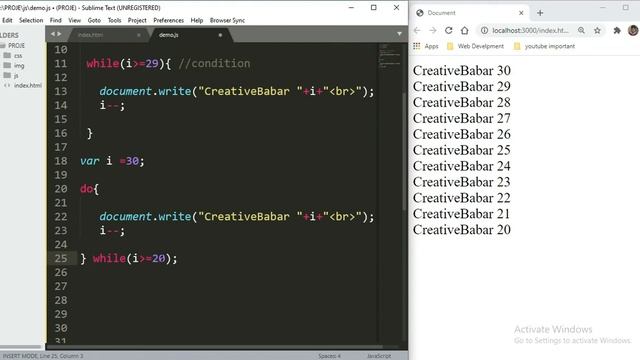The height and width of the screenshot is (360, 640).
Task: Click Chrome forward arrow
Action: click(433, 31)
